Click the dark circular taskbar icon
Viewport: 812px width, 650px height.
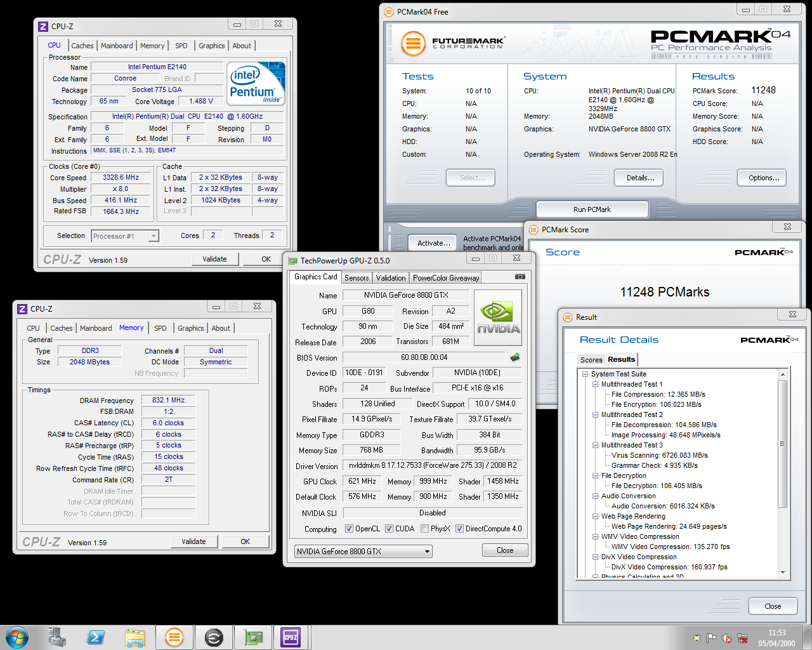click(x=214, y=637)
